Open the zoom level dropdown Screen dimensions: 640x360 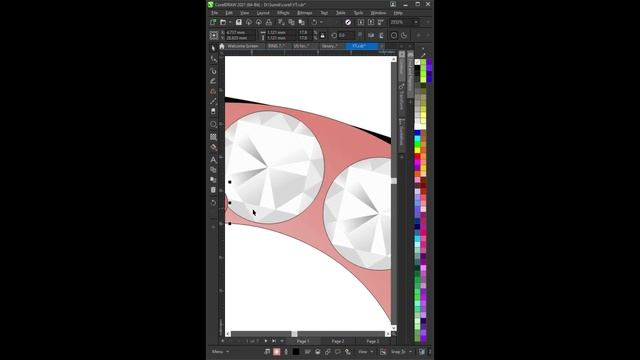(x=416, y=22)
